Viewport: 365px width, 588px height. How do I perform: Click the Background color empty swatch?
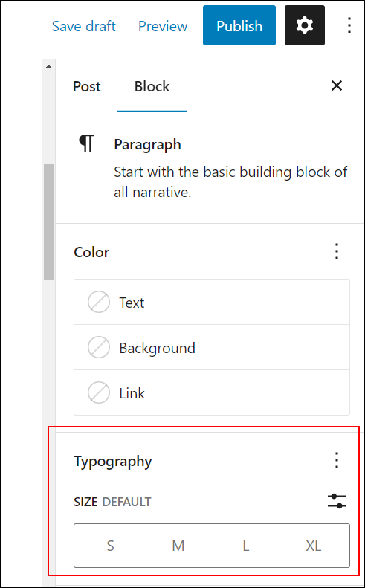tap(99, 348)
